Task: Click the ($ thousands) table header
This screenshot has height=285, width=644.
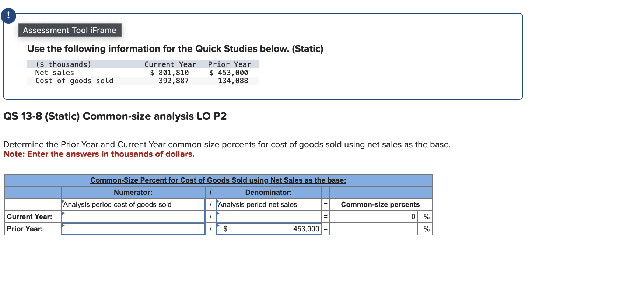Action: [63, 64]
